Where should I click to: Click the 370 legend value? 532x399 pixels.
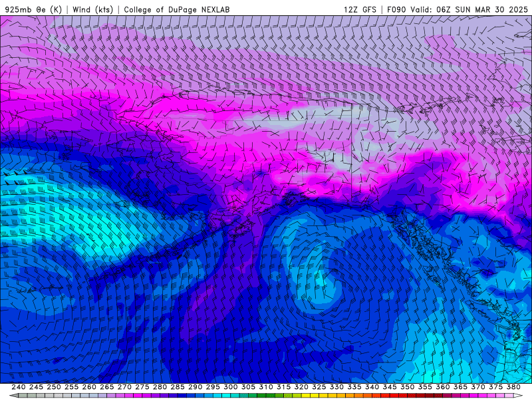point(478,387)
